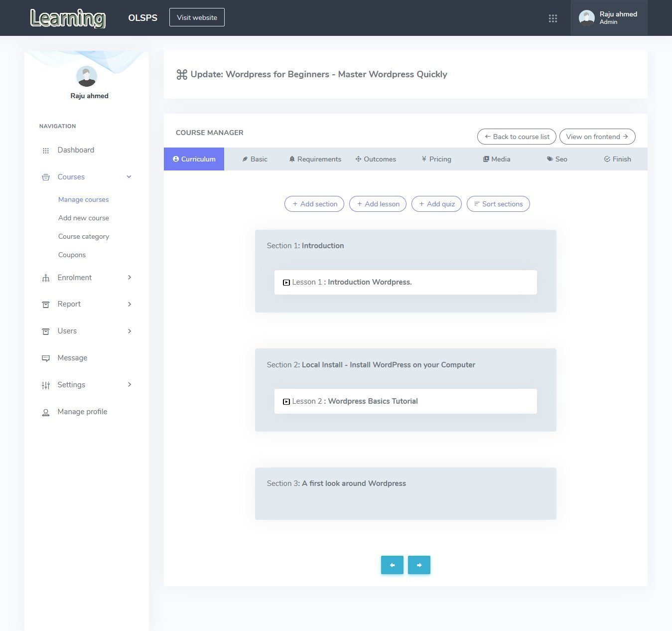Click the command icon beside Update title
Screen dimensions: 672x631
tap(182, 75)
